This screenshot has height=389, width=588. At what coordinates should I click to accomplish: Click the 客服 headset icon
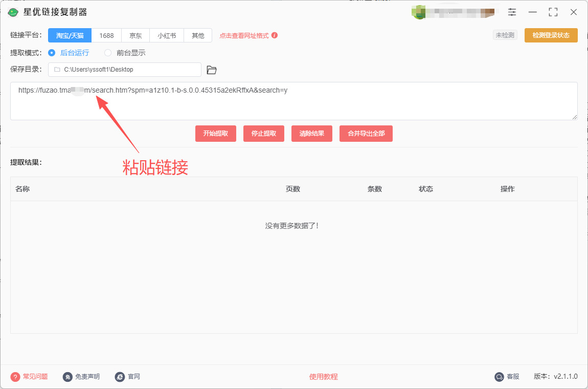click(499, 377)
